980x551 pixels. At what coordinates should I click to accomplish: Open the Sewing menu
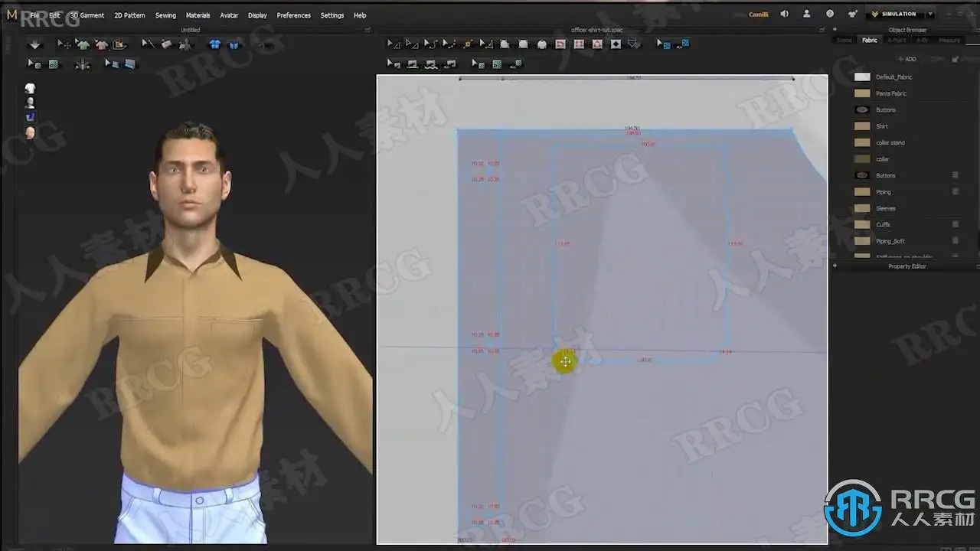tap(165, 15)
